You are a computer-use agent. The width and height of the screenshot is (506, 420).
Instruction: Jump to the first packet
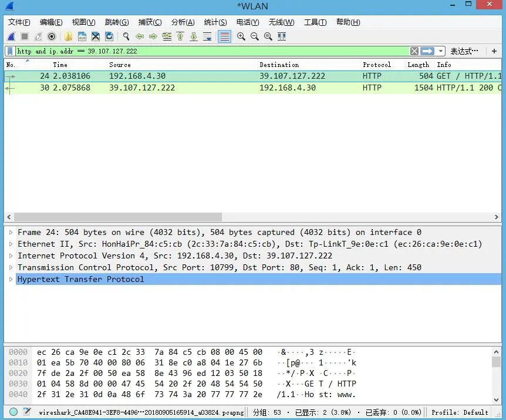pyautogui.click(x=180, y=36)
